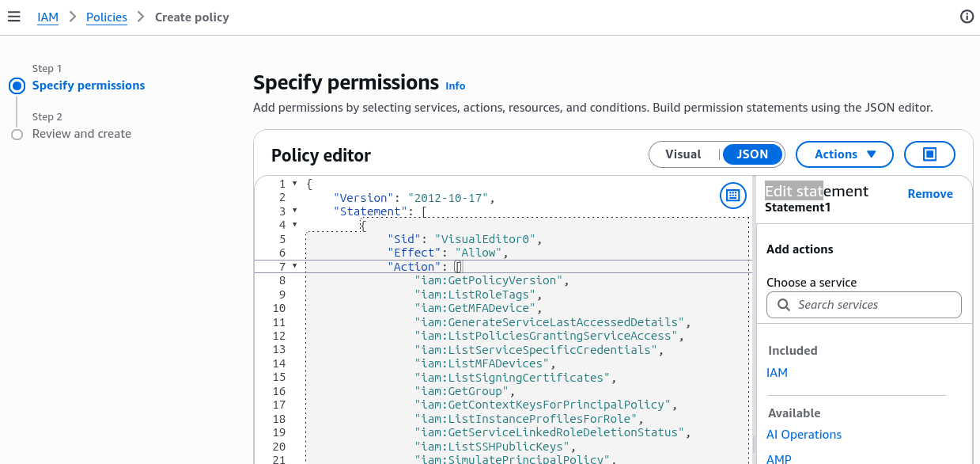Click the Search services input field
Image resolution: width=980 pixels, height=464 pixels.
tap(864, 305)
